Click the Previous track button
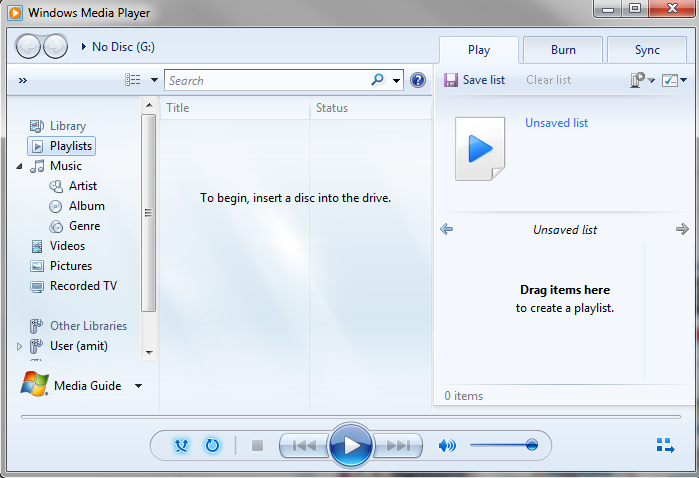The width and height of the screenshot is (699, 478). [304, 445]
